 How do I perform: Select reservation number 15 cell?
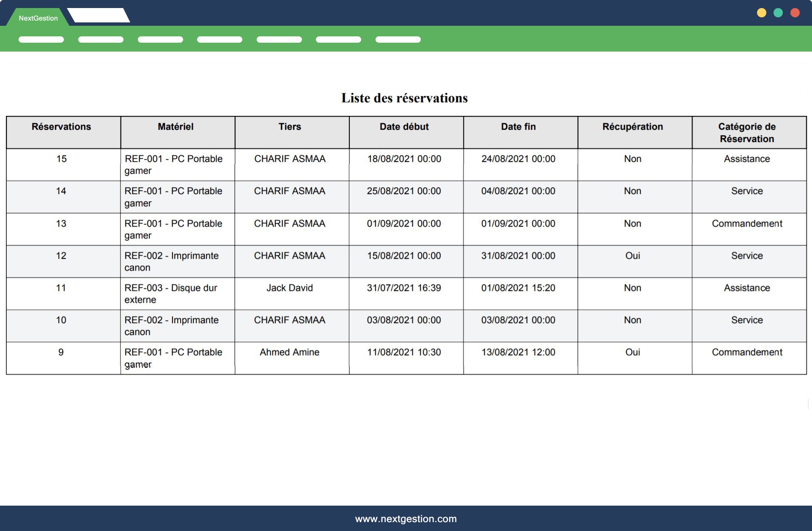pyautogui.click(x=61, y=159)
